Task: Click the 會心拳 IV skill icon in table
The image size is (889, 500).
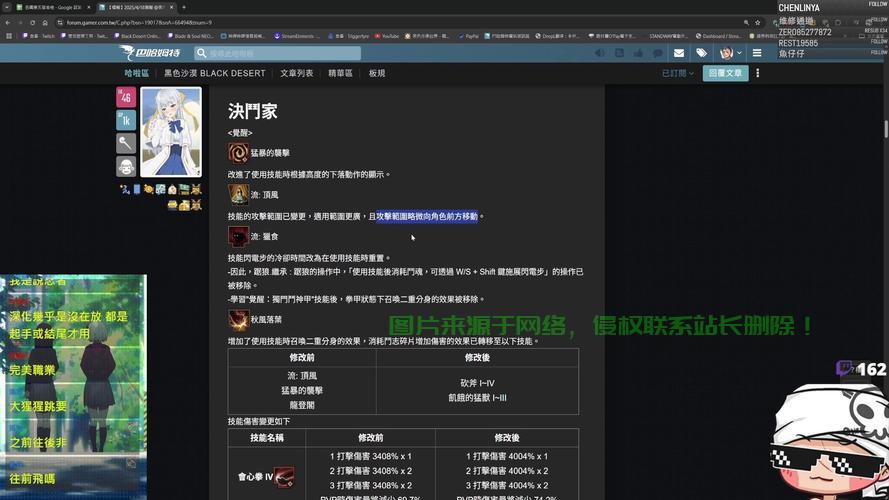Action: [x=285, y=477]
